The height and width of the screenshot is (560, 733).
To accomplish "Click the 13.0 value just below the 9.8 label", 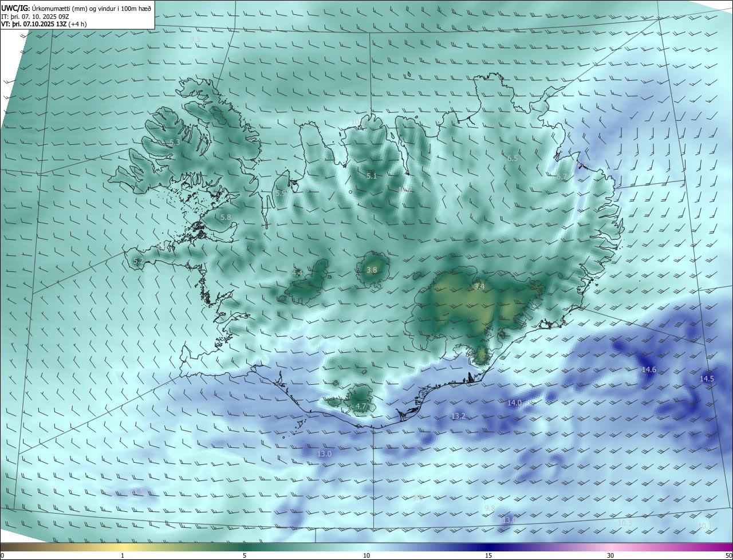I will [509, 520].
